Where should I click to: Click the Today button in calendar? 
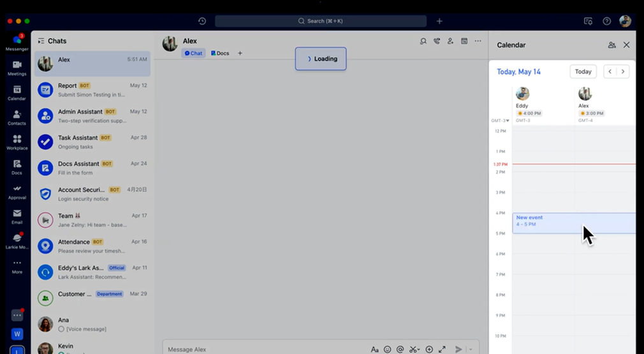tap(583, 71)
